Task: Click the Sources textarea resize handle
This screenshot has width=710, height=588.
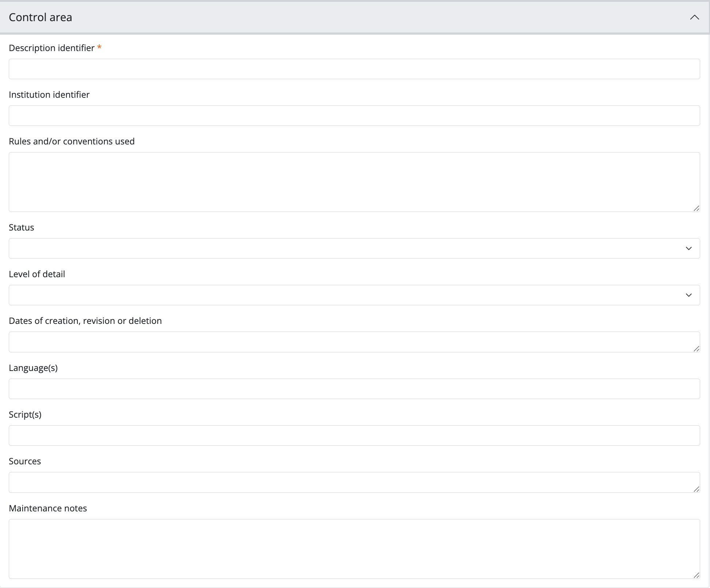Action: (696, 489)
